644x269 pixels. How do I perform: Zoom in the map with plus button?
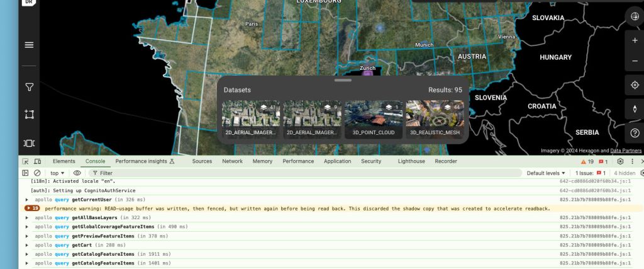[635, 40]
